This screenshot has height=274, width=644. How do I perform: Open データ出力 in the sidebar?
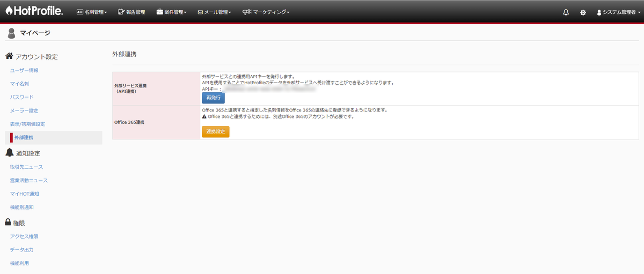(x=22, y=250)
